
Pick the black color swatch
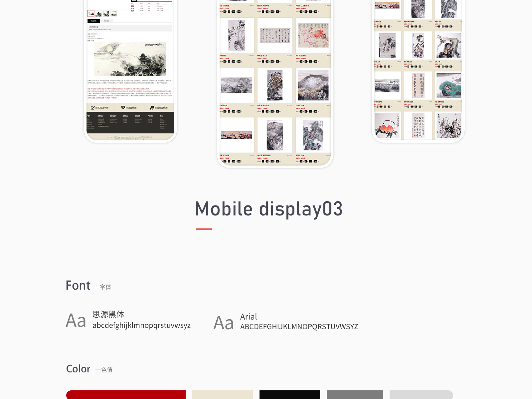coord(289,395)
